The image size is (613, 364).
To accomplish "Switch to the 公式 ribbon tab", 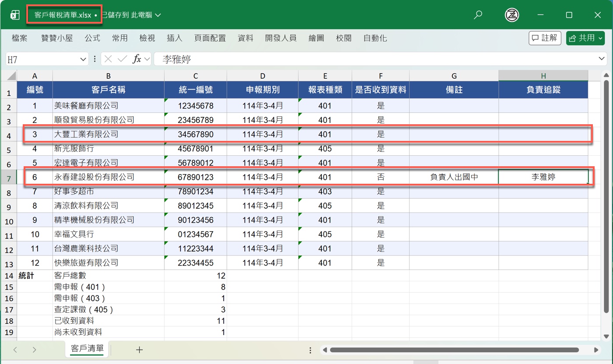I will pyautogui.click(x=92, y=38).
